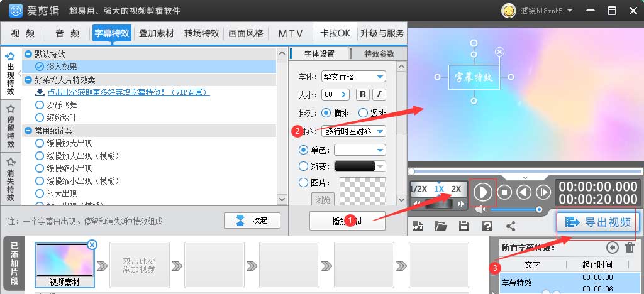Switch to the 画面风格 tab
The image size is (644, 294).
tap(246, 34)
